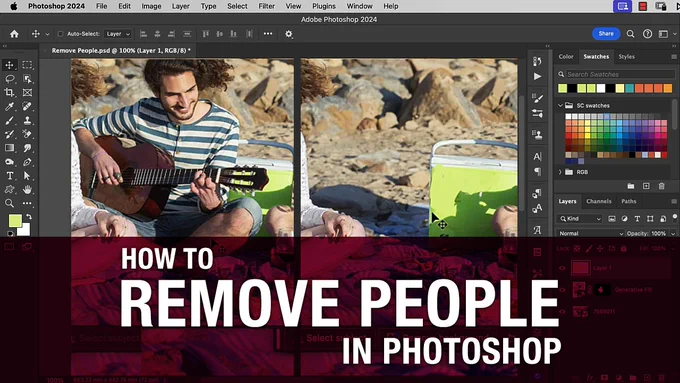The image size is (680, 383).
Task: Create a new swatch
Action: pyautogui.click(x=646, y=186)
